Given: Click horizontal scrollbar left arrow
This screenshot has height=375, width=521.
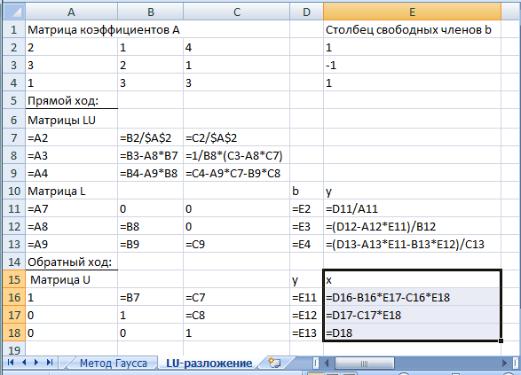Looking at the screenshot, I should [x=327, y=363].
